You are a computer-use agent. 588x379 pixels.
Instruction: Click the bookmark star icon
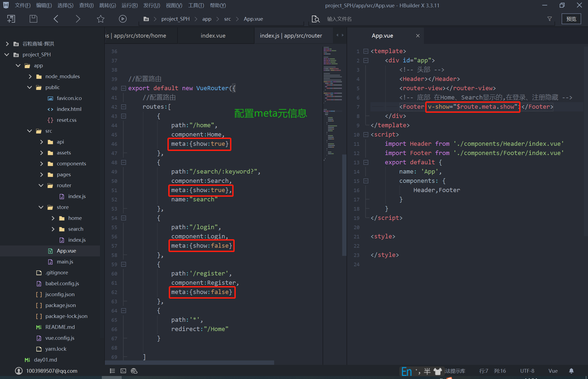(x=100, y=19)
